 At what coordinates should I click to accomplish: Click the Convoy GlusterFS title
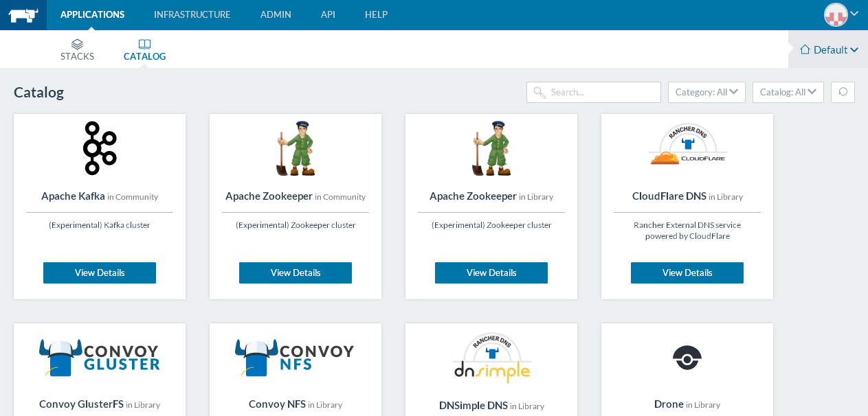click(81, 404)
